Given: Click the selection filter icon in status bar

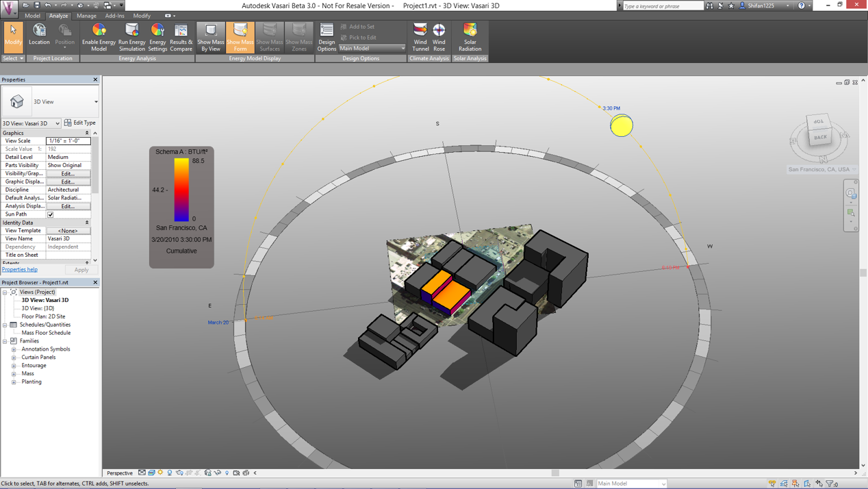Looking at the screenshot, I should pyautogui.click(x=831, y=484).
